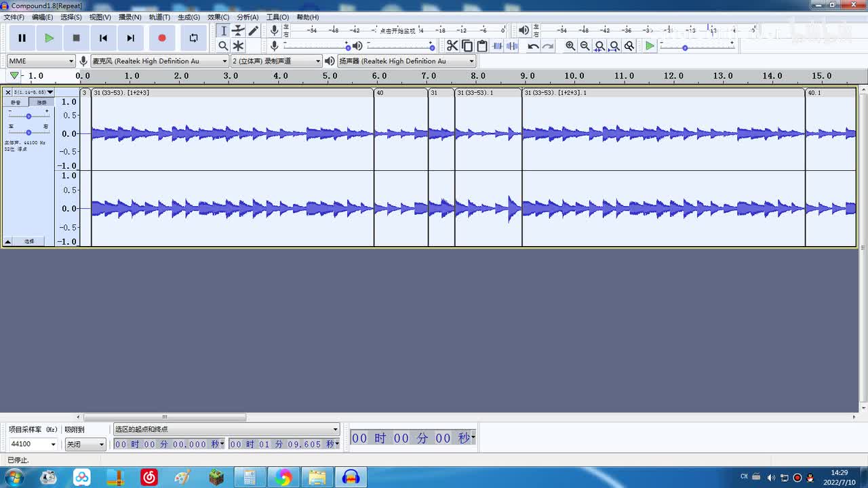The width and height of the screenshot is (868, 488).
Task: Toggle the track Mute button
Action: (16, 102)
